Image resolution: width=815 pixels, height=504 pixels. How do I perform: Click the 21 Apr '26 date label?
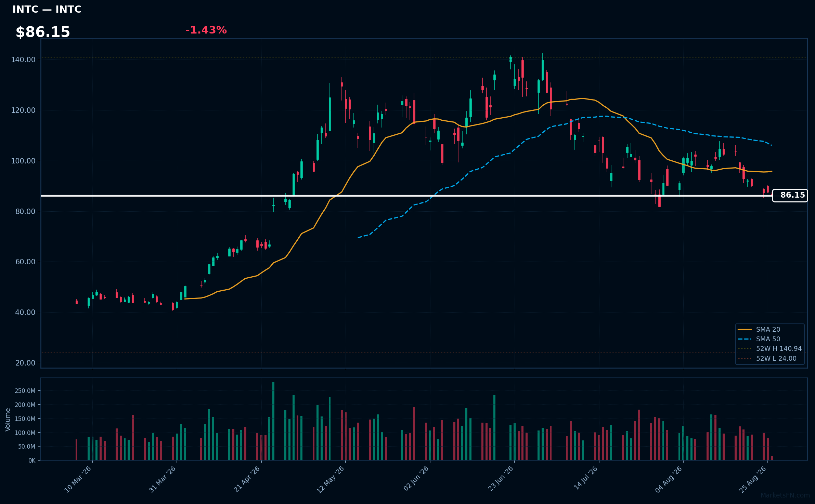click(x=247, y=479)
